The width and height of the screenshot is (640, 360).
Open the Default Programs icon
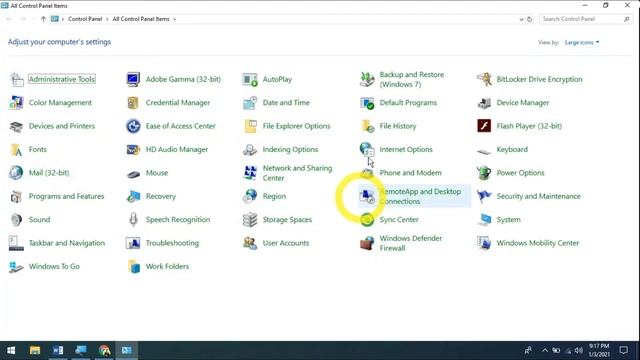click(367, 103)
